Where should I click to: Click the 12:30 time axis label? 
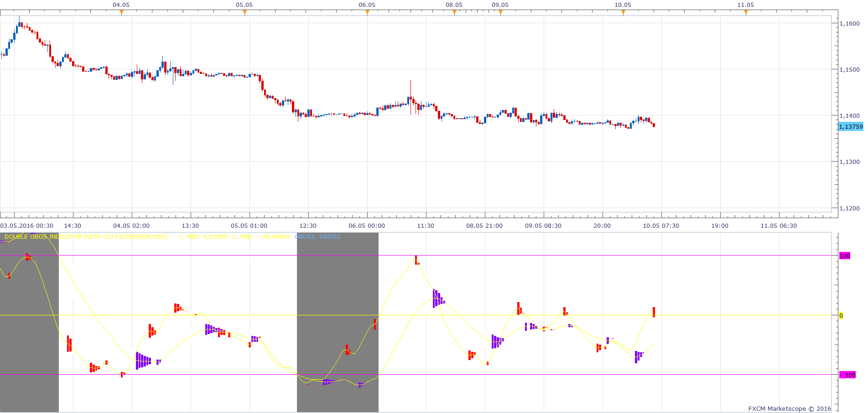(x=308, y=225)
